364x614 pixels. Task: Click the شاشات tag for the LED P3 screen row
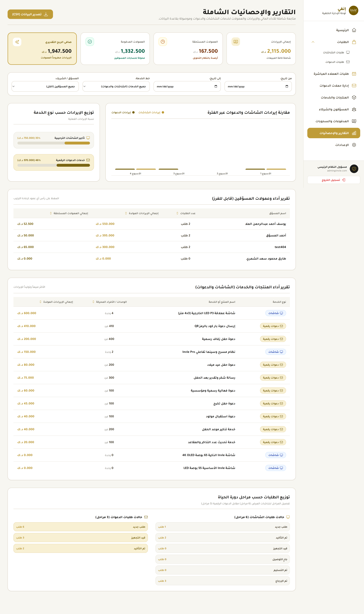pyautogui.click(x=275, y=313)
